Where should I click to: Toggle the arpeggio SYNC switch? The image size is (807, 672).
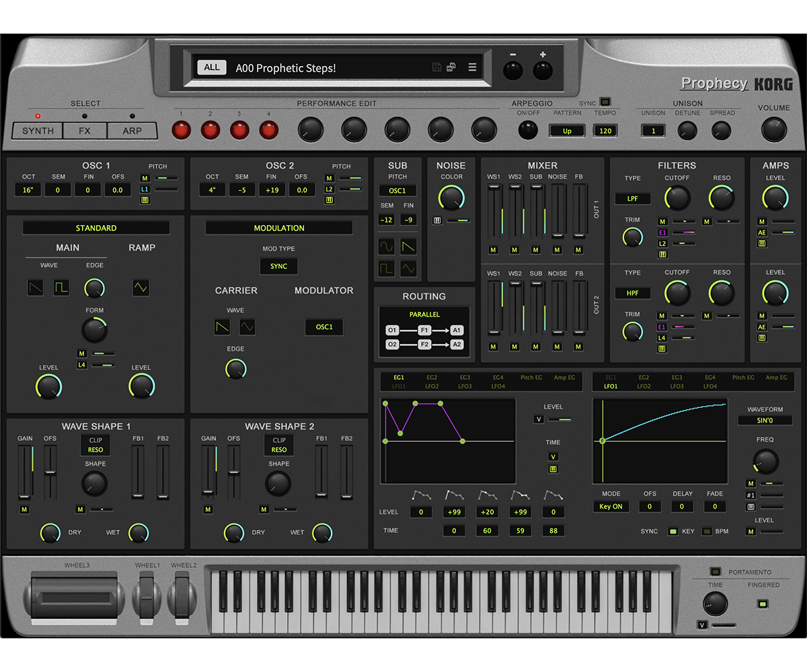tap(605, 102)
